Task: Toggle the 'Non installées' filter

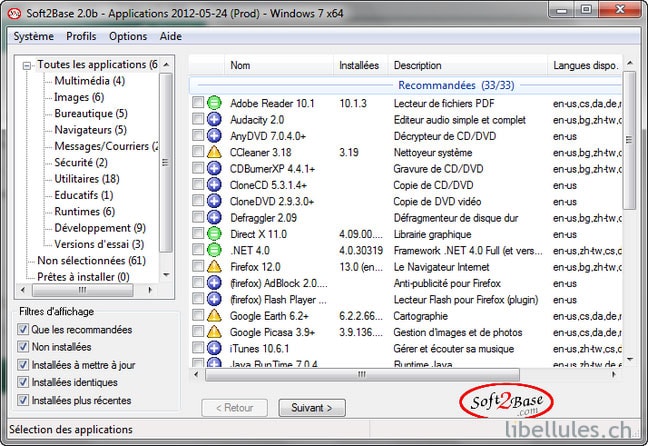Action: [23, 347]
